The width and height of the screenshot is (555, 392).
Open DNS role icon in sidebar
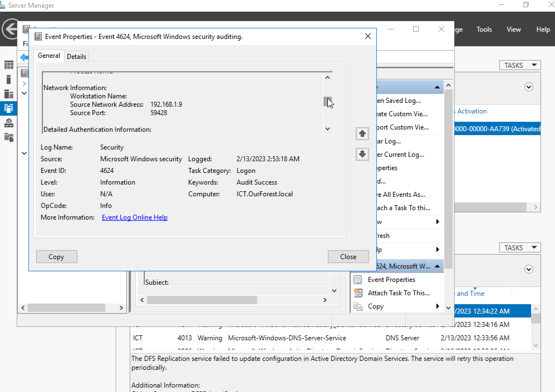coord(9,123)
